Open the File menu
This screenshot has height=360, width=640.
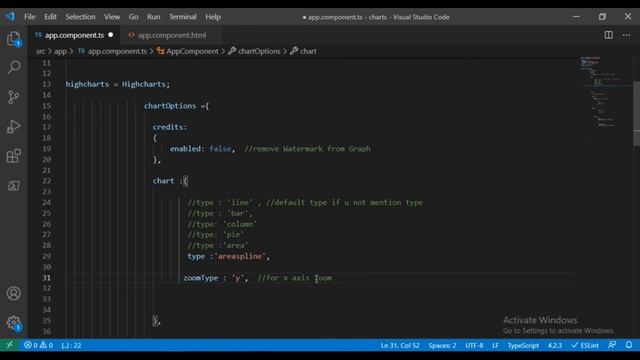click(x=29, y=17)
